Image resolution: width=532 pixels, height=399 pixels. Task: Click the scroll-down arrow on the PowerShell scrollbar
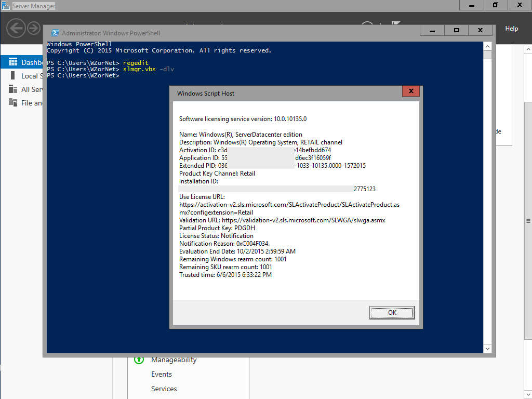[487, 348]
